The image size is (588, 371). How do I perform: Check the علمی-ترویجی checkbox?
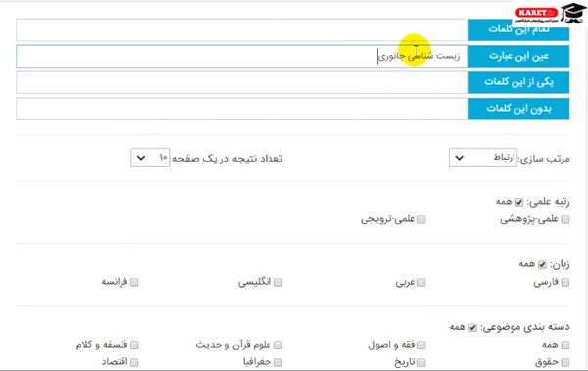(421, 219)
